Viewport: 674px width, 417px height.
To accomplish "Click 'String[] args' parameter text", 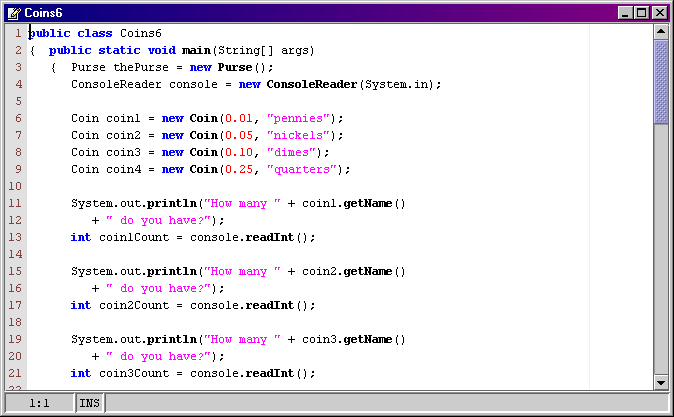I will pos(263,50).
